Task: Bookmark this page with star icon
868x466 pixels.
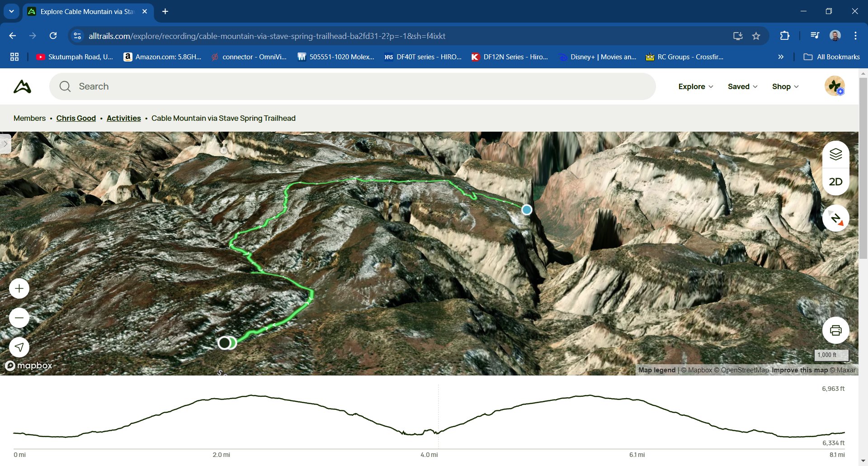Action: tap(756, 36)
